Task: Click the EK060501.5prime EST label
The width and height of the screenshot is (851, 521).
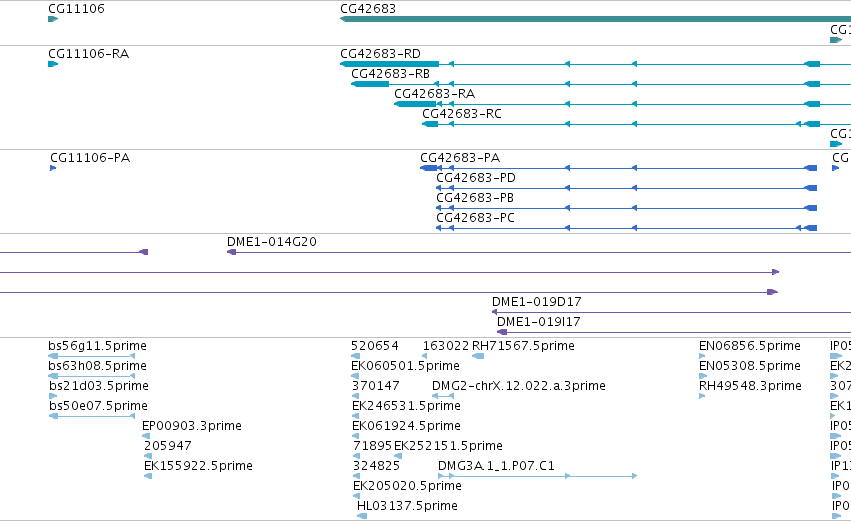Action: pyautogui.click(x=406, y=366)
